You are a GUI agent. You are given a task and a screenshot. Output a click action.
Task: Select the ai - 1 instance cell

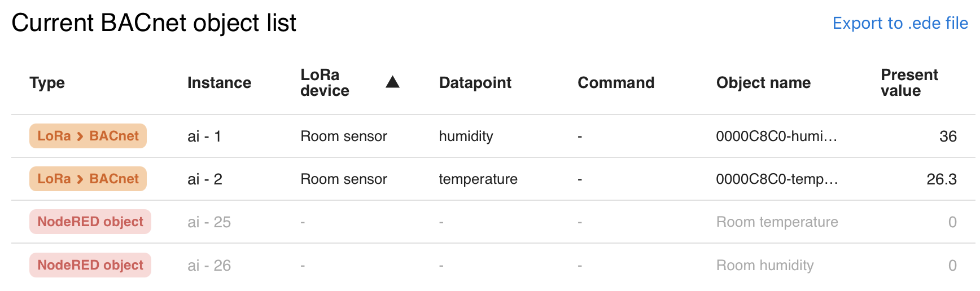pos(204,136)
